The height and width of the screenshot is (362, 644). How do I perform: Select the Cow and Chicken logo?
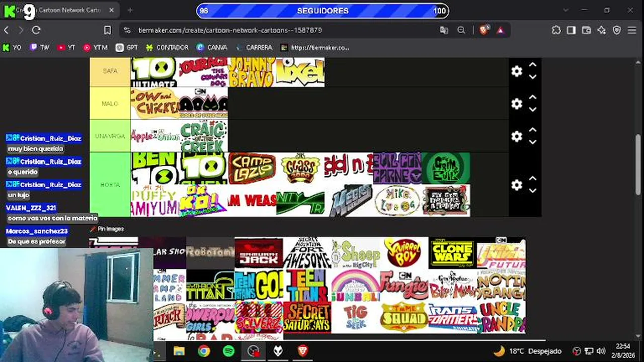tap(155, 104)
